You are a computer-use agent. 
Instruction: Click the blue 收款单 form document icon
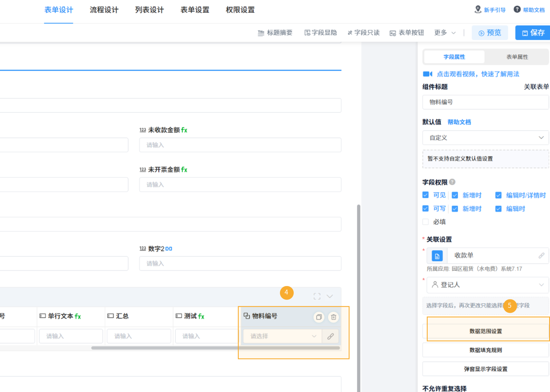click(x=437, y=256)
